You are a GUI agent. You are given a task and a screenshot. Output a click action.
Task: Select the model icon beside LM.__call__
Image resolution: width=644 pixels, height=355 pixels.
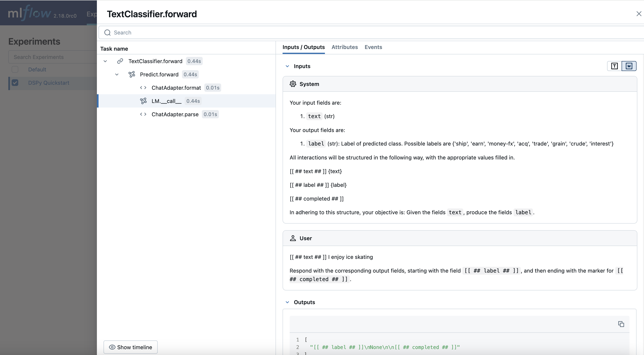(144, 101)
